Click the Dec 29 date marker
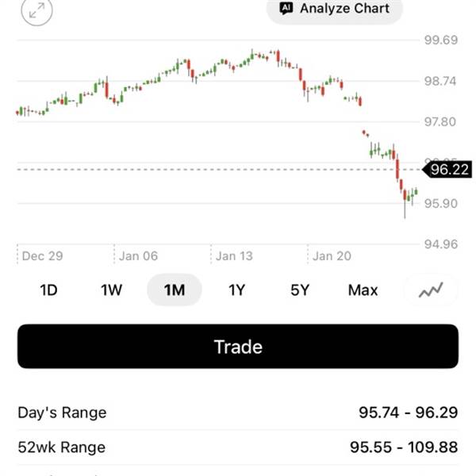The height and width of the screenshot is (476, 476). [x=44, y=256]
